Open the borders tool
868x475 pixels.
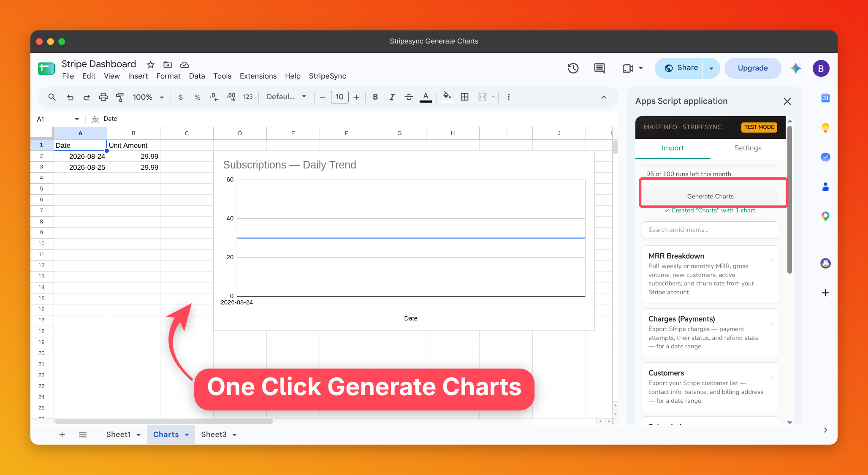pyautogui.click(x=464, y=97)
